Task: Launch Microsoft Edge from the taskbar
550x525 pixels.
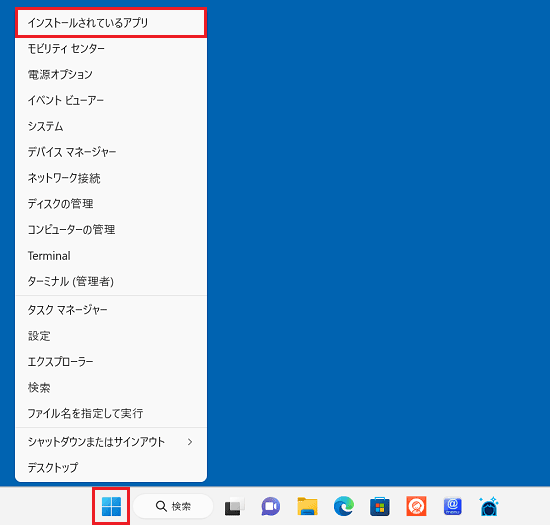Action: point(344,506)
